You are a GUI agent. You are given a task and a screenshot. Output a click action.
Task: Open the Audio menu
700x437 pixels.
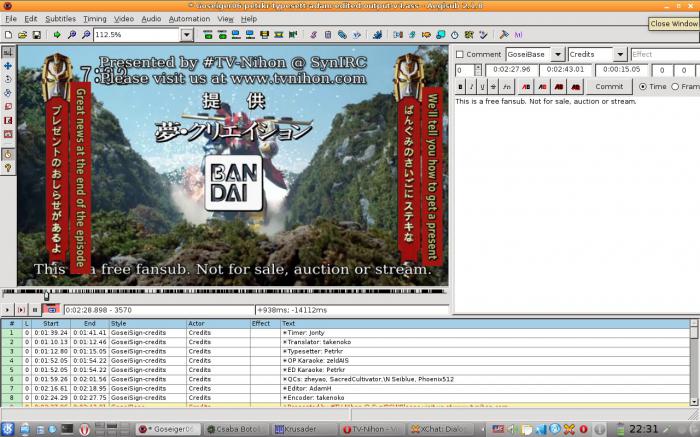pos(151,19)
